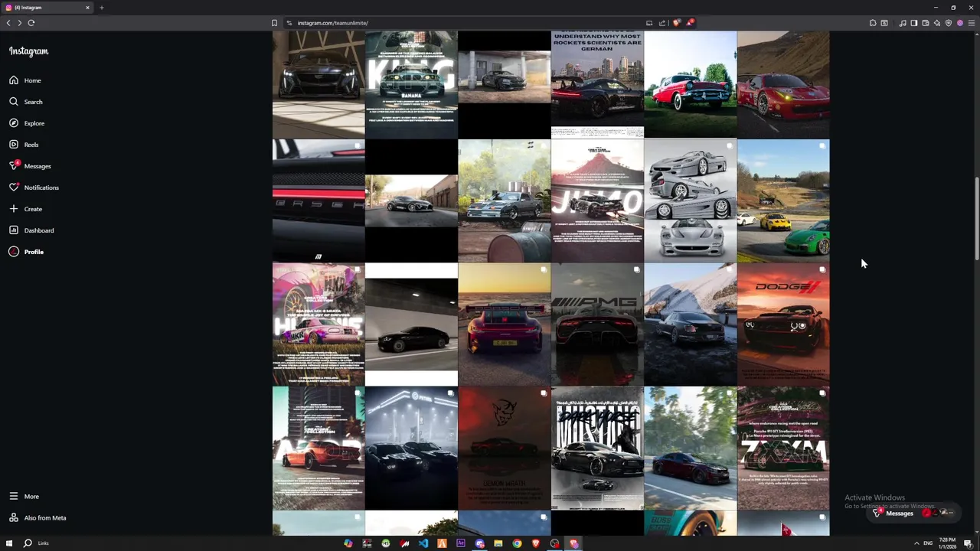Open the purple Porsche sunset post
The image size is (980, 551).
504,324
